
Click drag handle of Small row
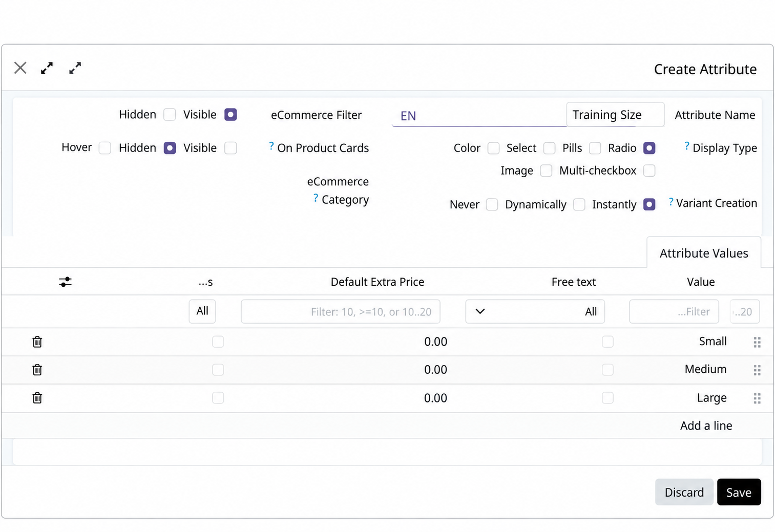click(757, 342)
